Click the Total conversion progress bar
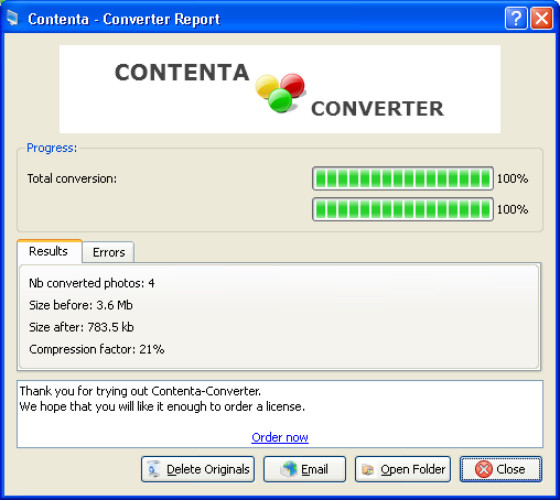Viewport: 560px width, 500px height. [403, 178]
